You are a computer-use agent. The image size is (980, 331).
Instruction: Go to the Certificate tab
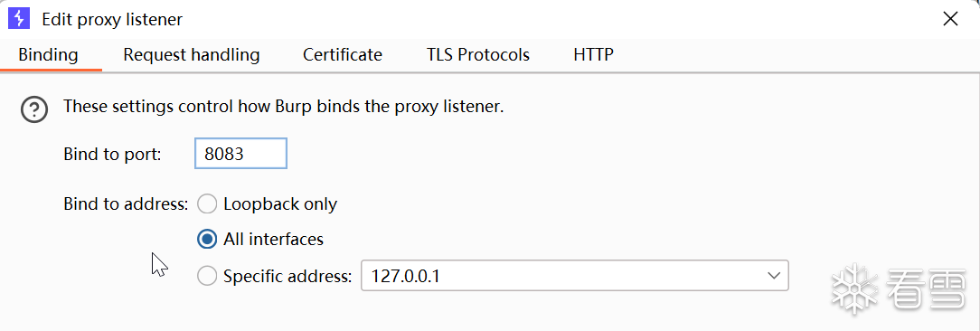point(343,55)
